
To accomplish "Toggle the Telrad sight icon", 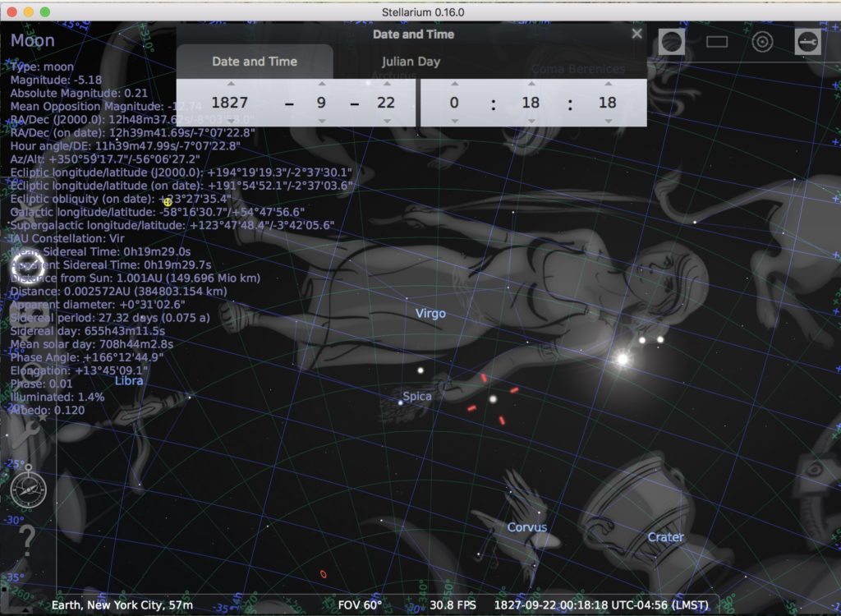I will click(762, 41).
